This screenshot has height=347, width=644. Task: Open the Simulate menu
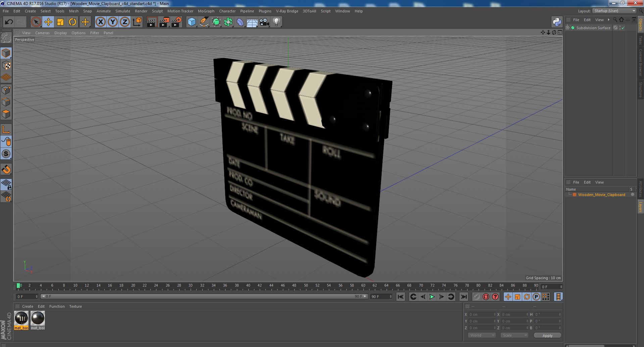122,11
